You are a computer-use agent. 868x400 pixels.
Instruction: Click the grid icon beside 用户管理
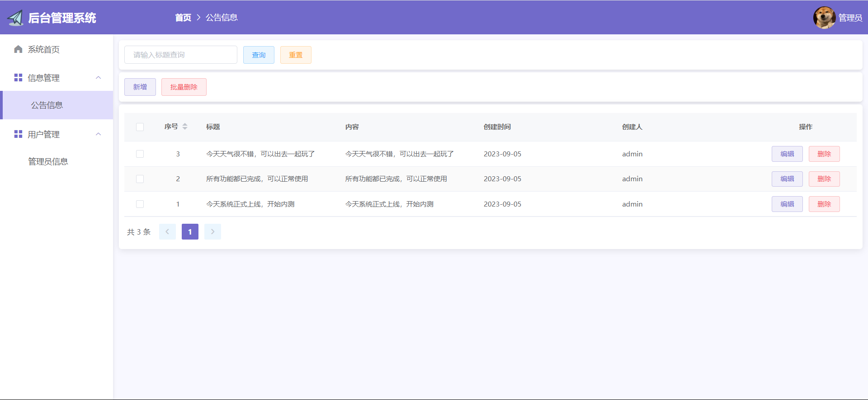tap(18, 134)
